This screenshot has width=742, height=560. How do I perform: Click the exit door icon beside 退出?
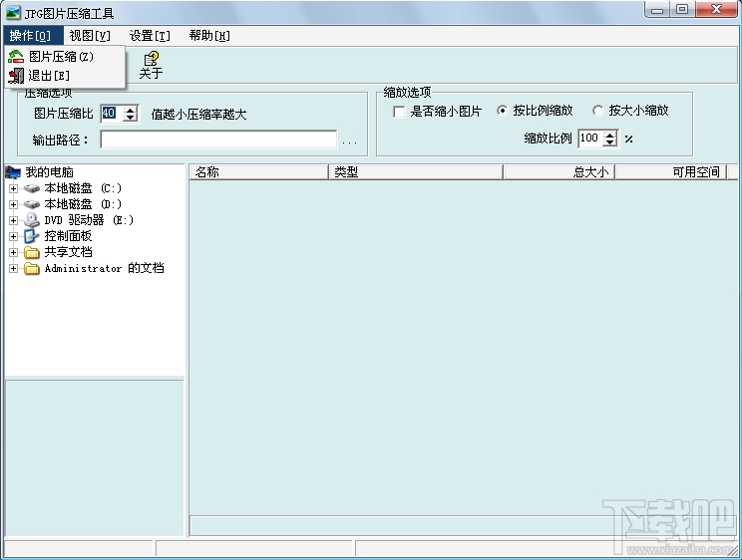coord(16,76)
